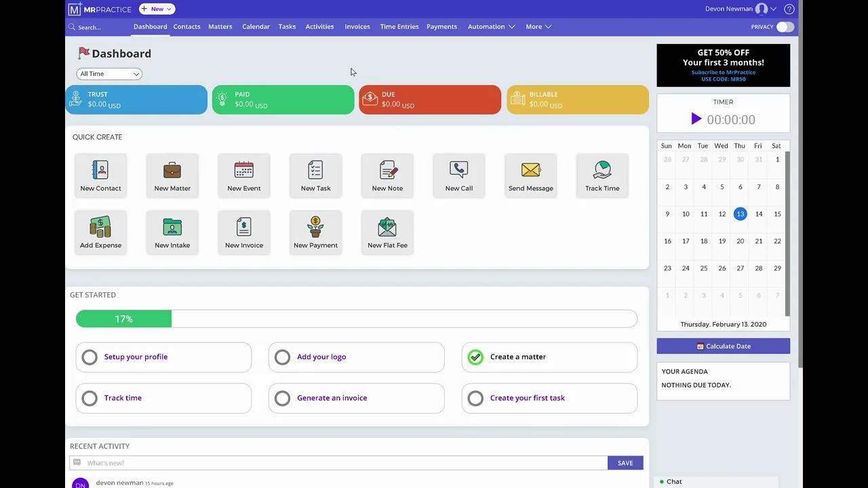Click the 00:00:00 timer display

tap(730, 120)
